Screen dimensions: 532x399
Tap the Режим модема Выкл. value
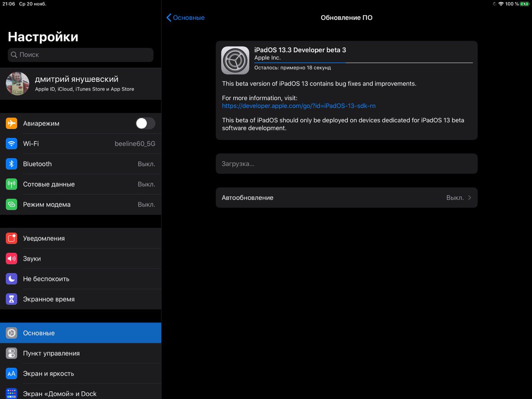click(x=146, y=205)
